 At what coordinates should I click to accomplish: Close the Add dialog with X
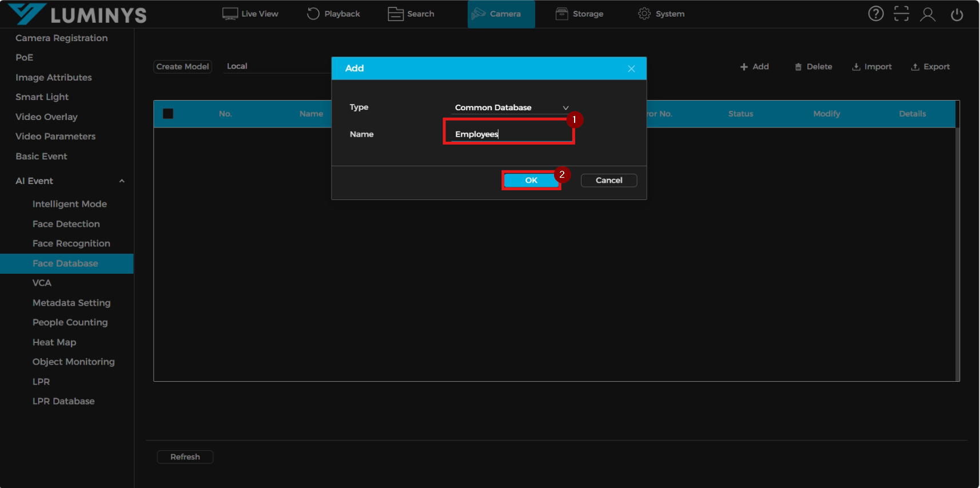pos(631,69)
